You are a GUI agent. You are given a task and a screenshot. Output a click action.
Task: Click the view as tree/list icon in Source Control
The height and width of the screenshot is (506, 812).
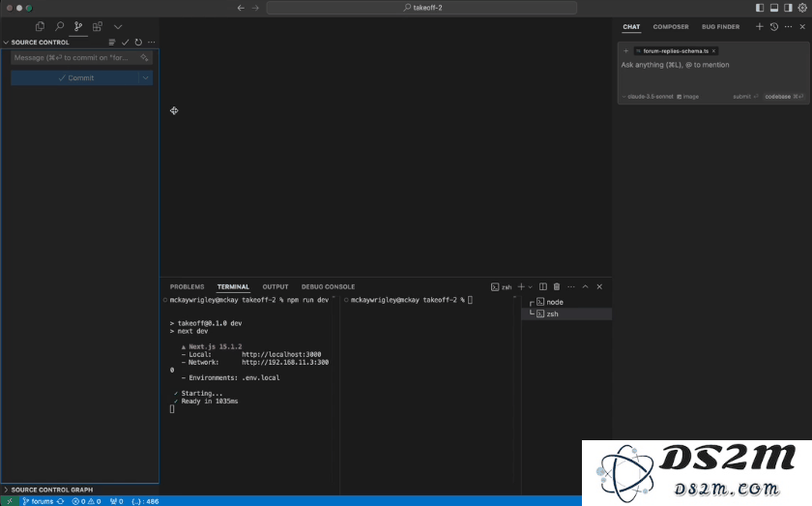(112, 43)
